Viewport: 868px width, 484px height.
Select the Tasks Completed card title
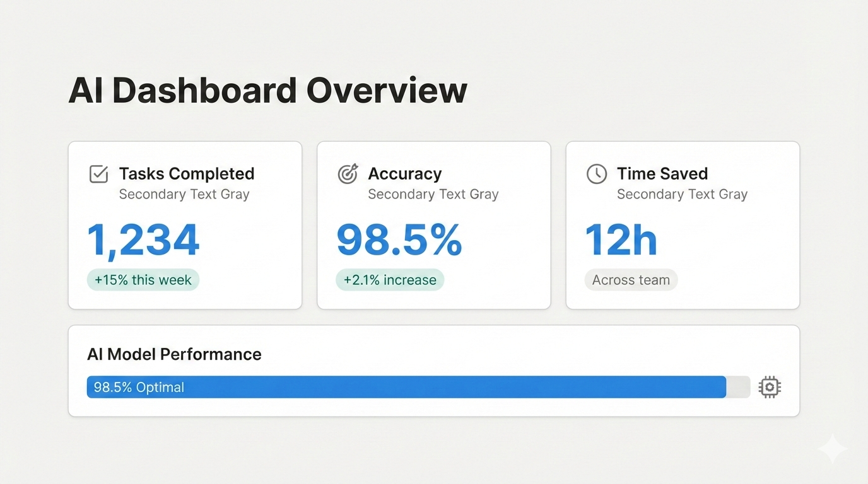187,173
